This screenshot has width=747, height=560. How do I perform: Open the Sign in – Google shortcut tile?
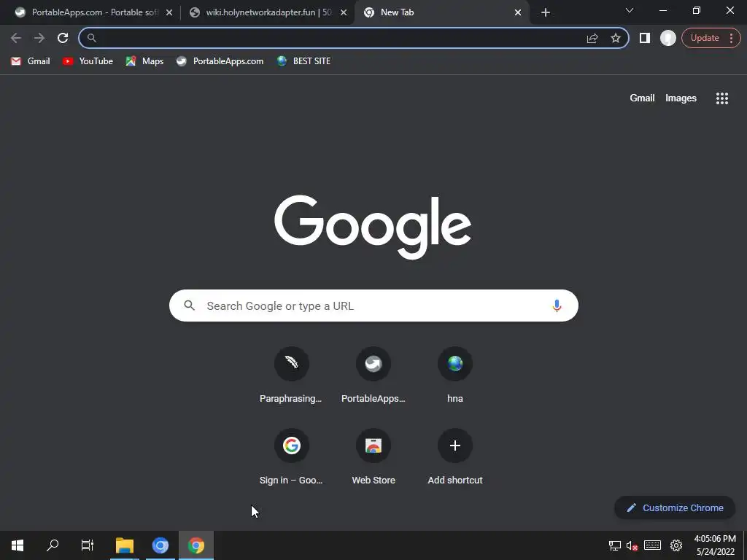click(x=291, y=458)
